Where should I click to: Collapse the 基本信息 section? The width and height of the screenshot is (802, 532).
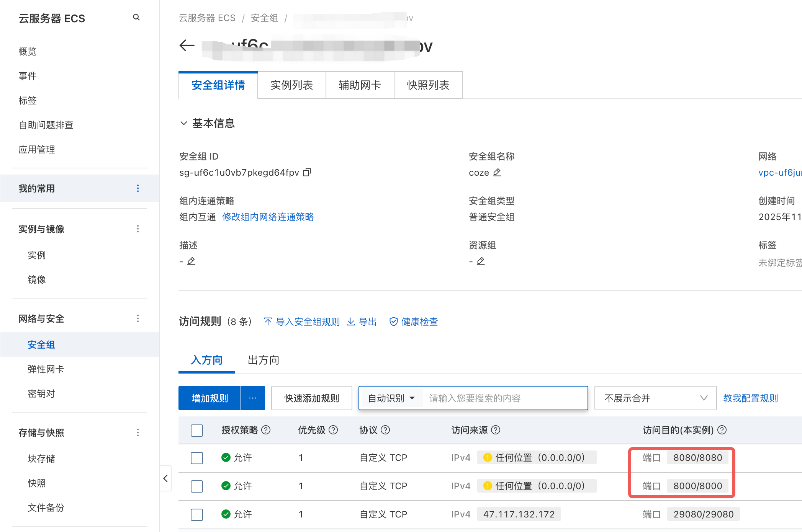coord(184,123)
